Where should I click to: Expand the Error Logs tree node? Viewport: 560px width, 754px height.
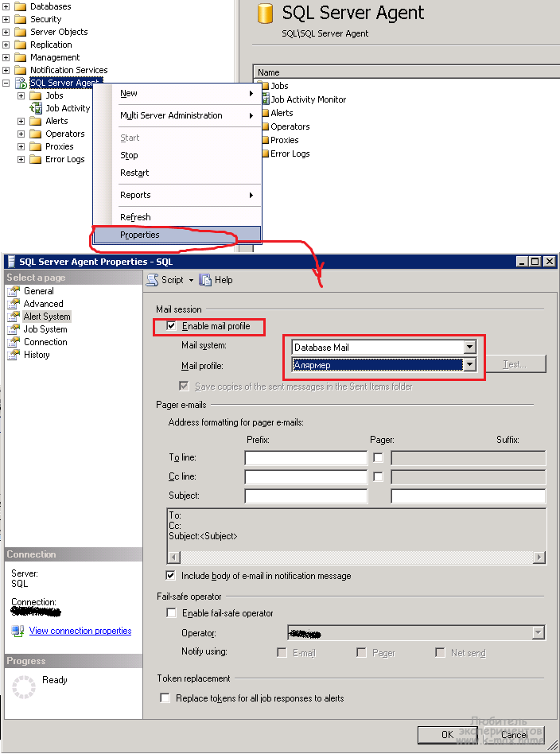21,159
